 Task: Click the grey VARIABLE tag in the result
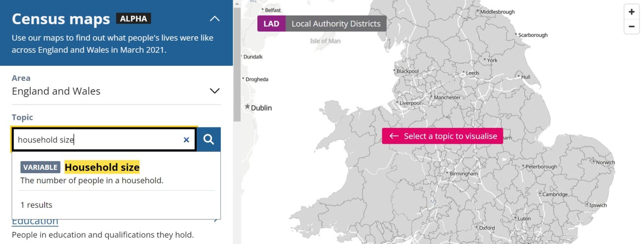click(x=40, y=167)
